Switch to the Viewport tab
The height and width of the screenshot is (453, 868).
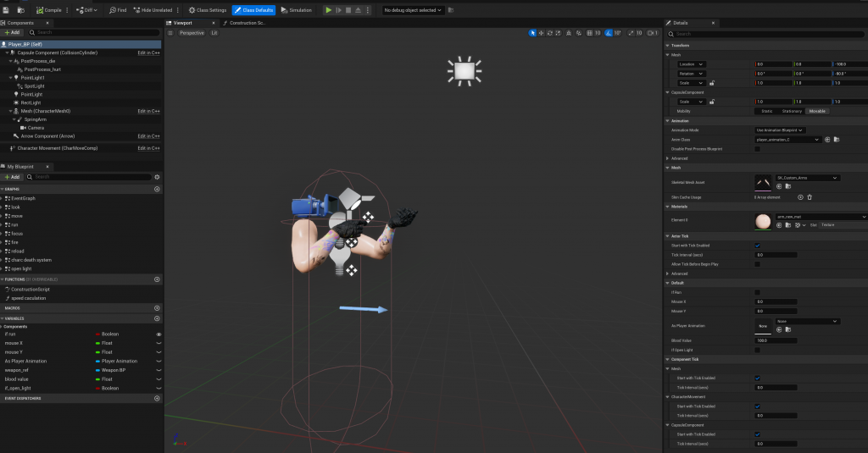click(x=183, y=23)
